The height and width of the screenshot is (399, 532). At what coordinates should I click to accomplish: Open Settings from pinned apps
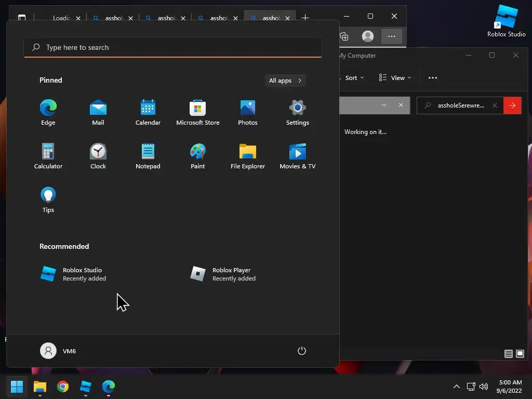pyautogui.click(x=298, y=113)
